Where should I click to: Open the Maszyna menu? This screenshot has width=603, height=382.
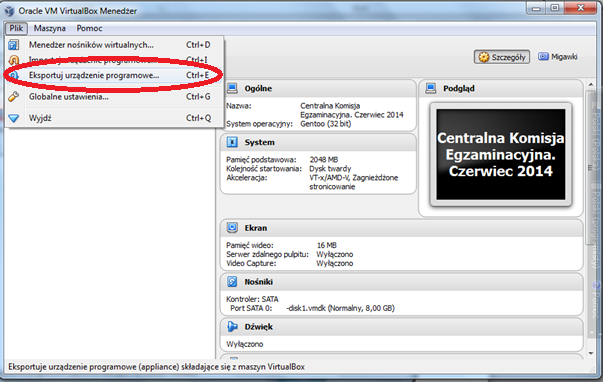(x=49, y=28)
